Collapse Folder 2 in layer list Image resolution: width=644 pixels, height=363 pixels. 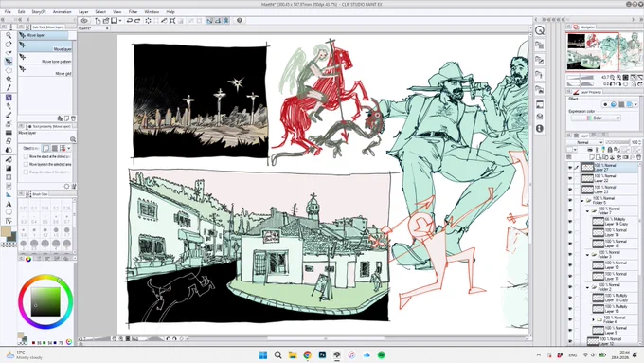coord(587,287)
